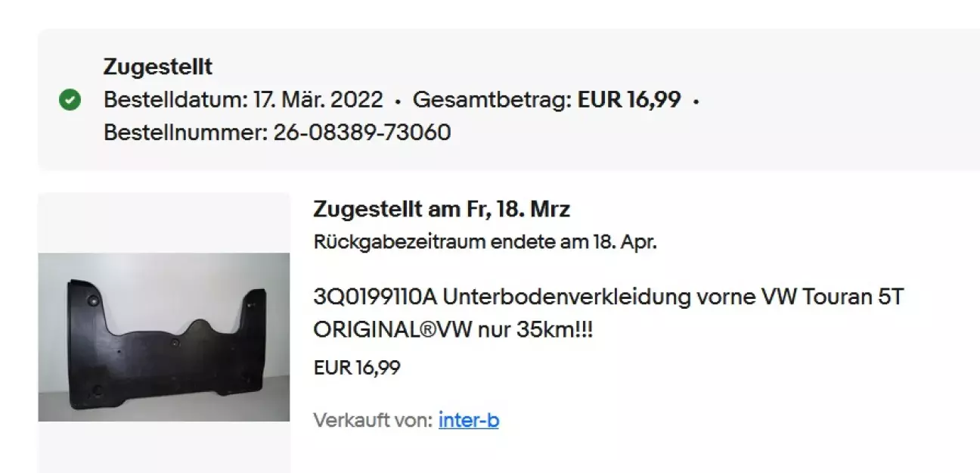980x473 pixels.
Task: Open the underbody panel product thumbnail
Action: [164, 337]
